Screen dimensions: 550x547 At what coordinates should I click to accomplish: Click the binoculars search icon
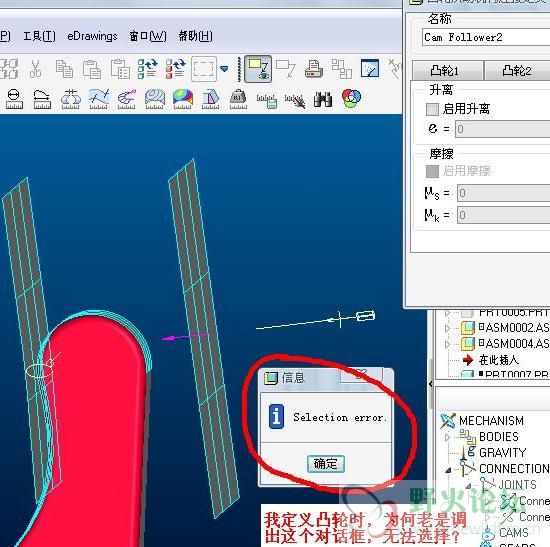tap(323, 99)
